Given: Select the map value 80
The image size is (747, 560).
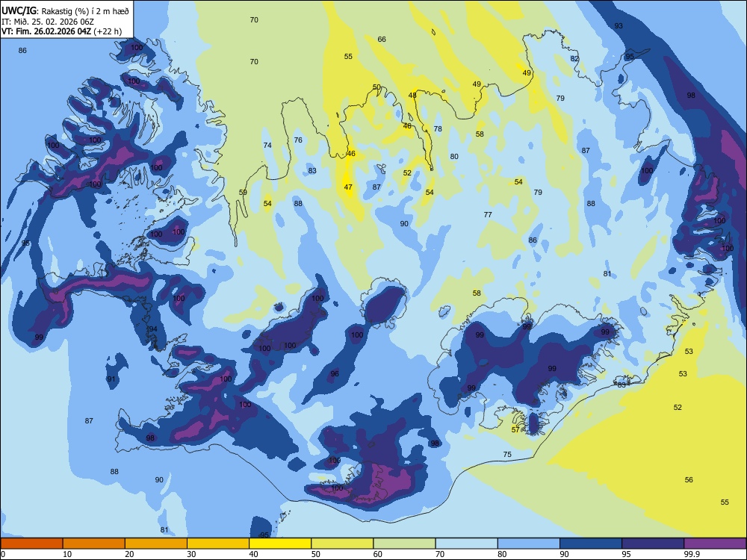Looking at the screenshot, I should (454, 156).
